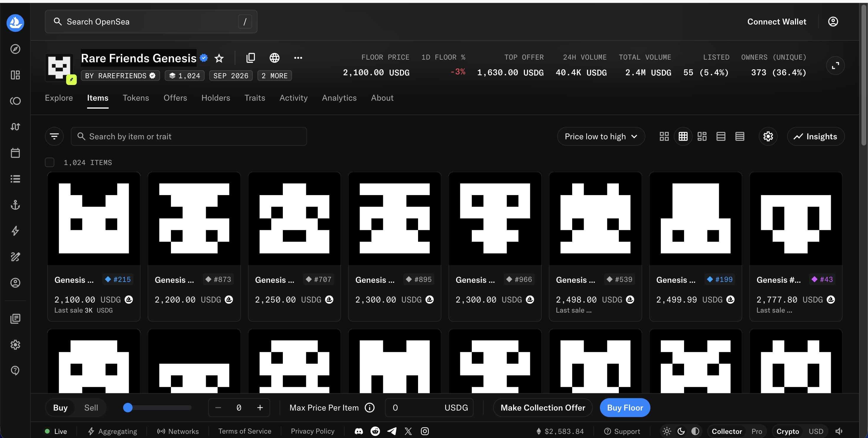This screenshot has width=868, height=438.
Task: Open the calendar icon in sidebar
Action: pyautogui.click(x=15, y=153)
